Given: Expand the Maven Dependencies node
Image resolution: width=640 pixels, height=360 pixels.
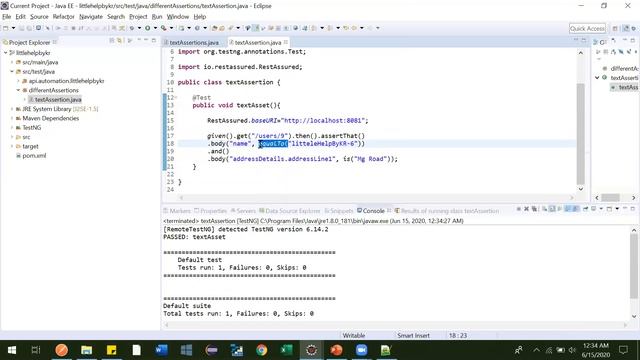Looking at the screenshot, I should point(12,118).
